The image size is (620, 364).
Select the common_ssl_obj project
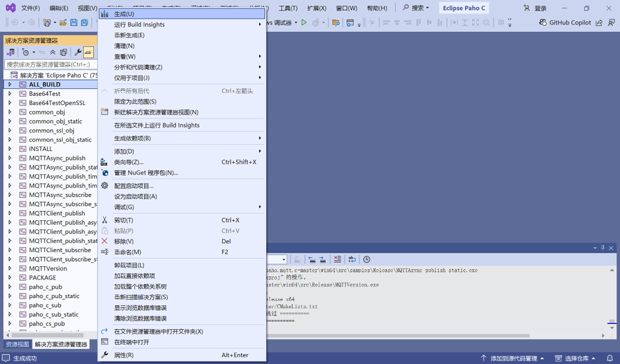(51, 130)
